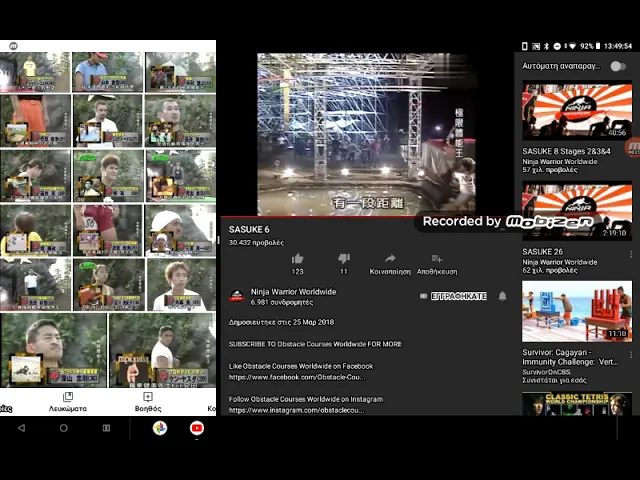The height and width of the screenshot is (480, 640).
Task: Tap the SASUKE 6 video player
Action: click(x=366, y=134)
